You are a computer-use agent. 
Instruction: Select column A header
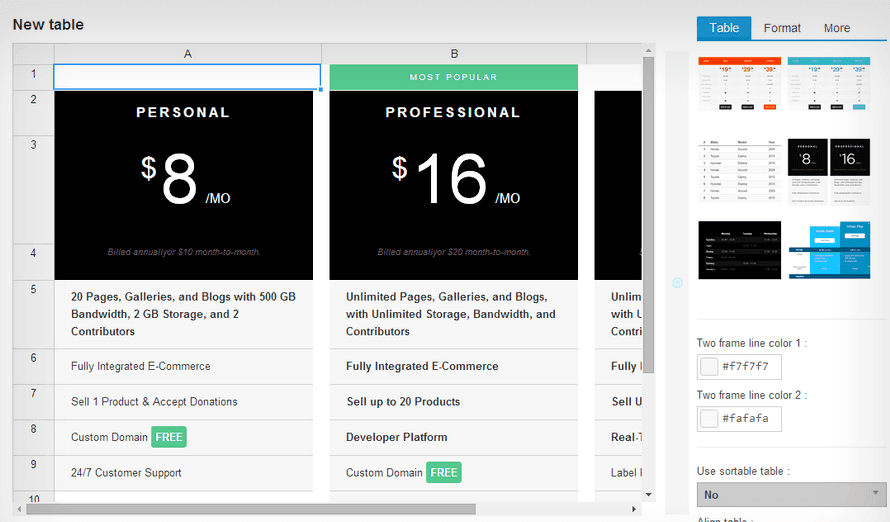click(x=187, y=53)
